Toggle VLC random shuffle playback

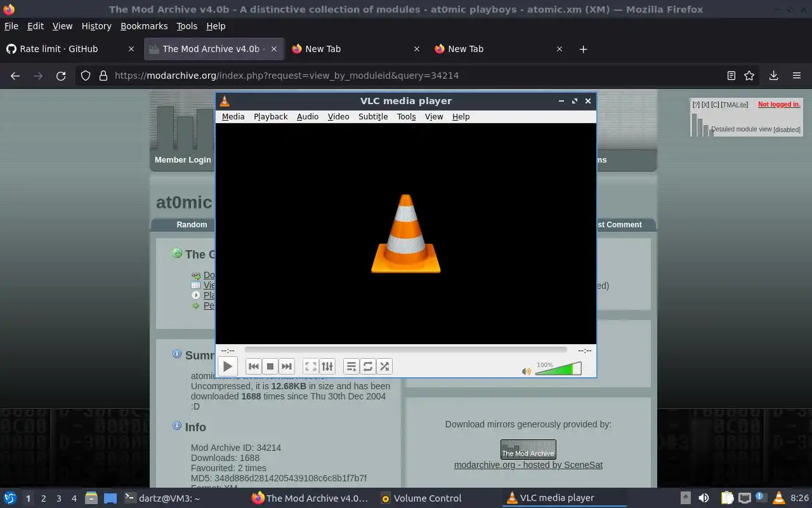(x=384, y=366)
